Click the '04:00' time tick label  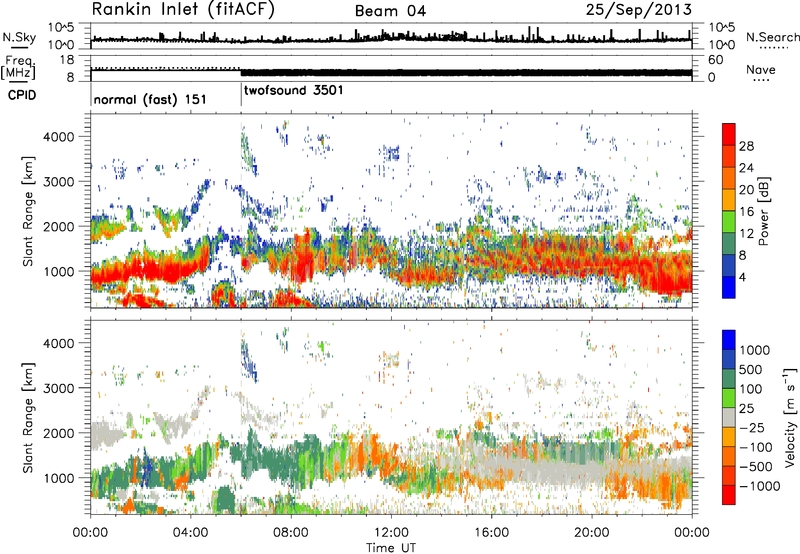pos(191,533)
